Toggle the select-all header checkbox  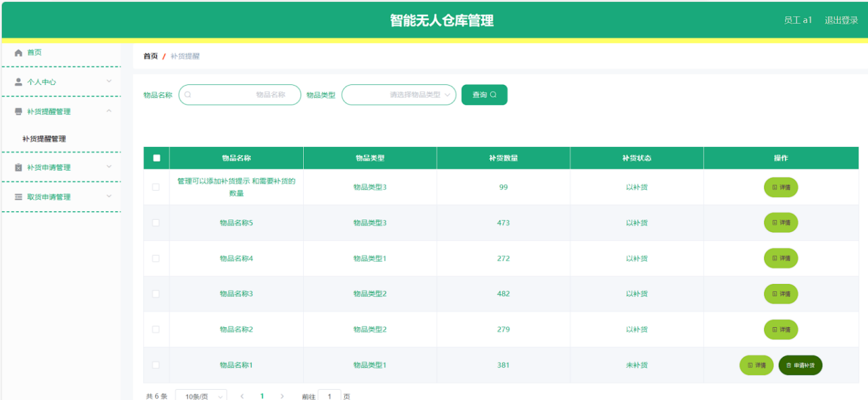click(156, 158)
